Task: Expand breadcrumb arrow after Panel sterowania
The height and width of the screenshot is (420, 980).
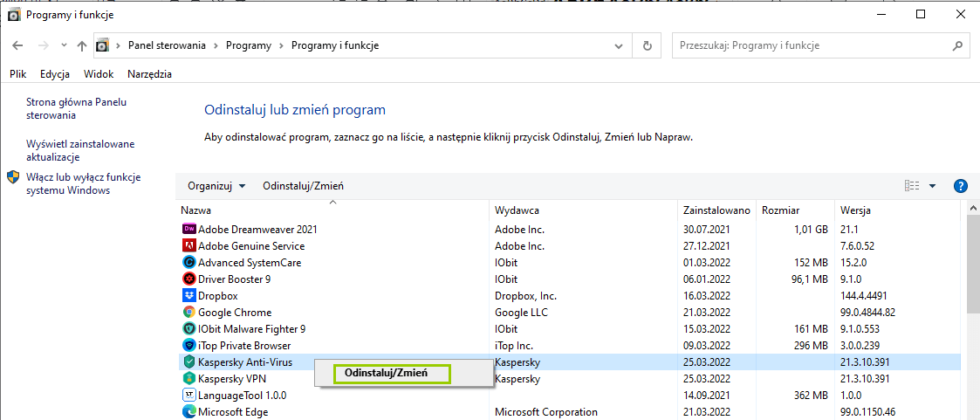Action: (216, 45)
